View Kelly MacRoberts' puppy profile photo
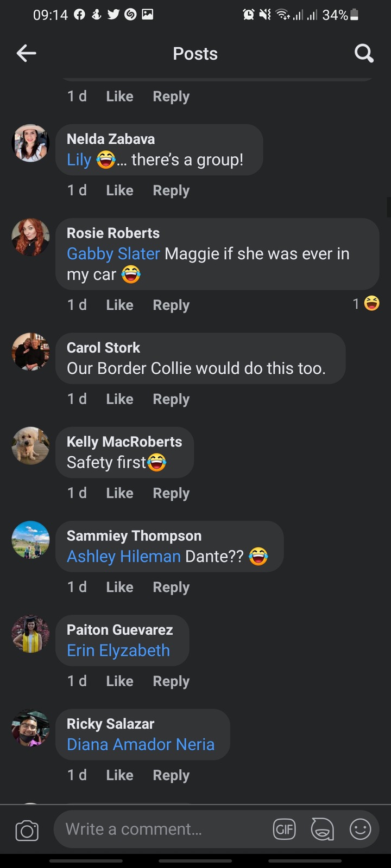The image size is (391, 868). (30, 446)
